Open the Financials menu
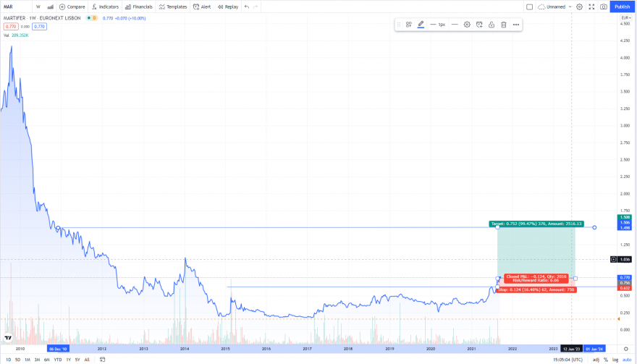The height and width of the screenshot is (364, 637). [x=139, y=7]
